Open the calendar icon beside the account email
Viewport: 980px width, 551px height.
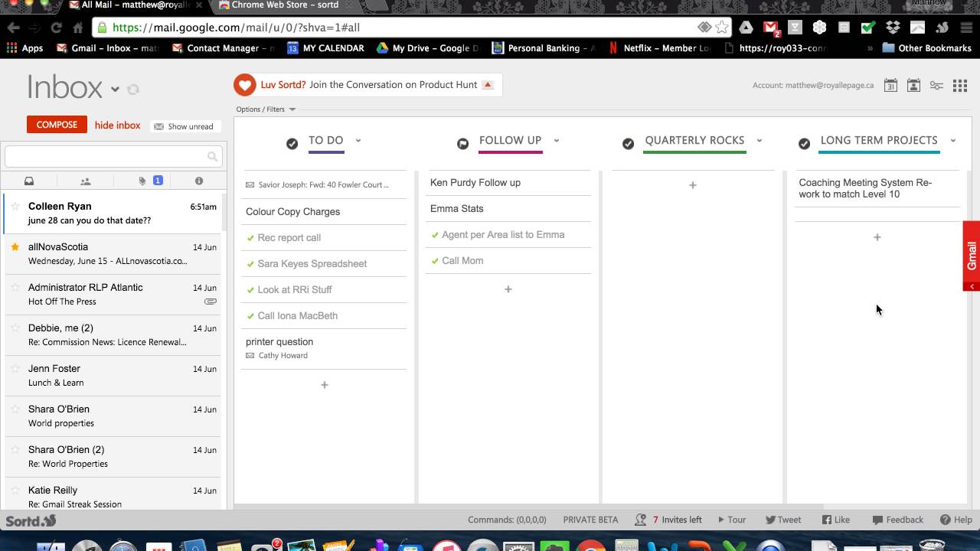pyautogui.click(x=890, y=85)
